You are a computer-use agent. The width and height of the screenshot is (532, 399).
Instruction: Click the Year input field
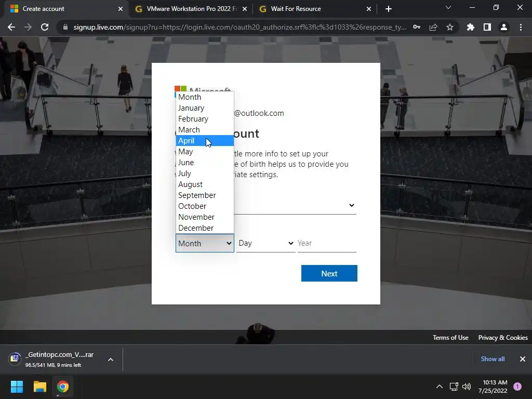pyautogui.click(x=327, y=243)
